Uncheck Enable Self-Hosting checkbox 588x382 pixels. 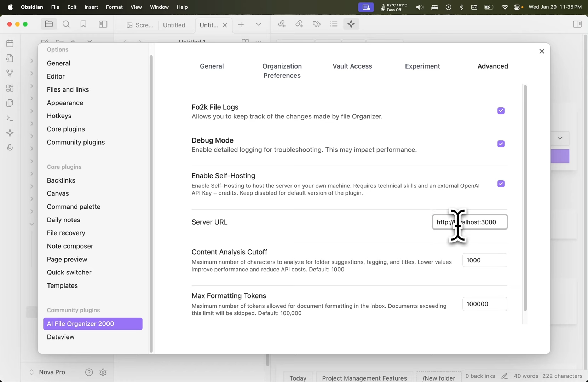[x=501, y=184]
